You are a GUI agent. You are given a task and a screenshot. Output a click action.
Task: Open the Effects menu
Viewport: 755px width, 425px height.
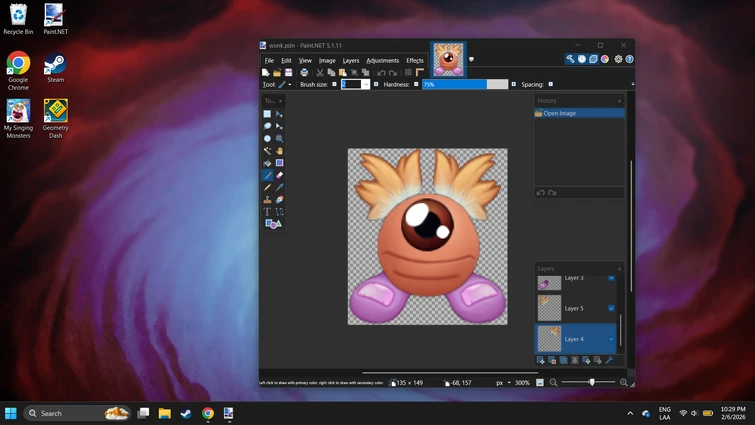tap(415, 60)
